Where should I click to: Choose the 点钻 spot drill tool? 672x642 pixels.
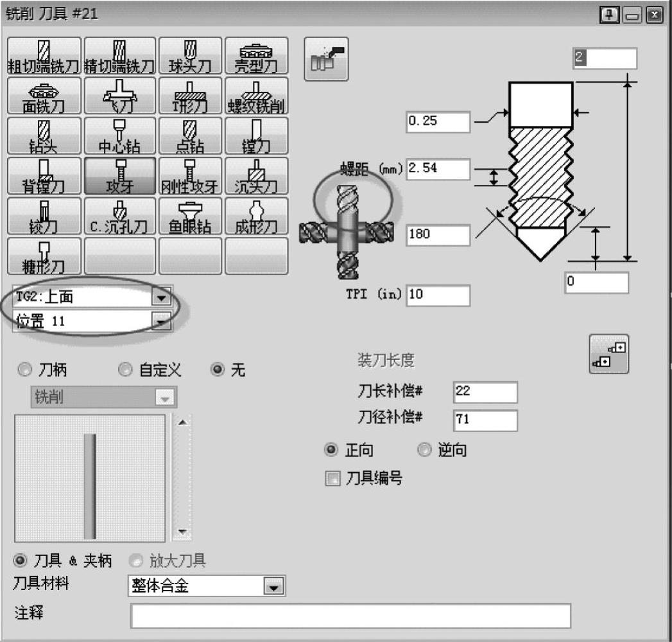[x=190, y=136]
